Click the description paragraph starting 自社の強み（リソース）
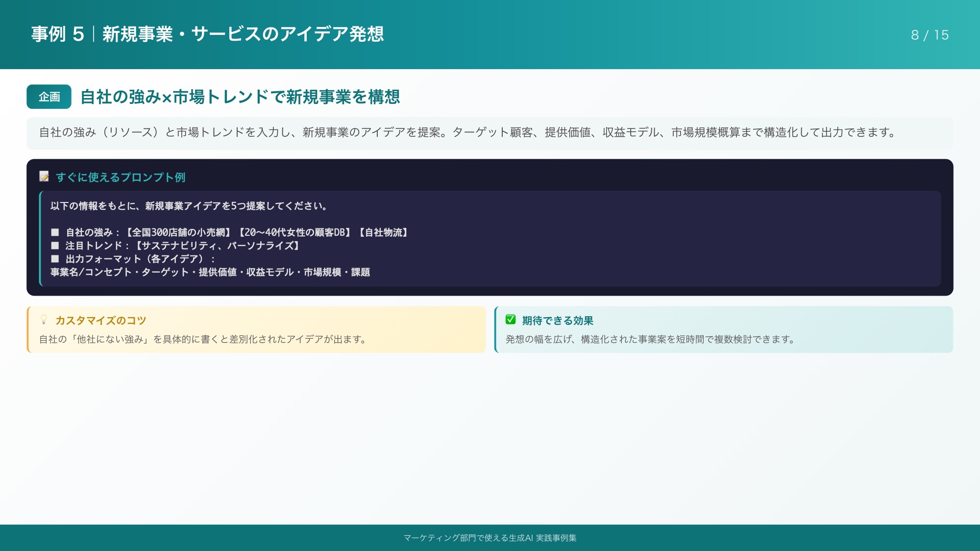 pyautogui.click(x=468, y=132)
